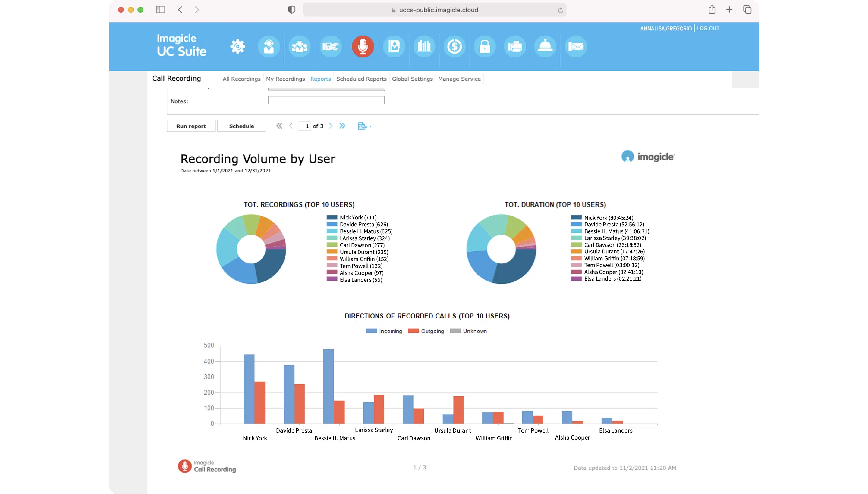Open Scheduled Reports tab
The width and height of the screenshot is (868, 494).
coord(361,79)
